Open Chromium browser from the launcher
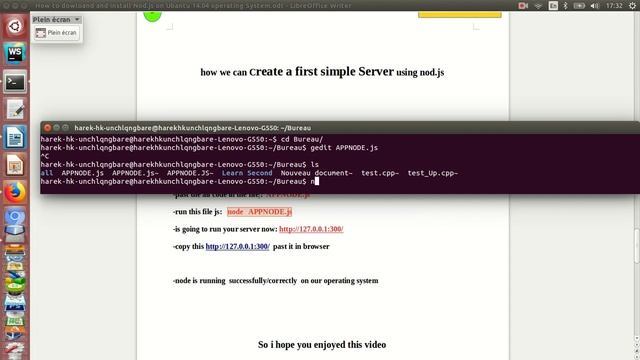 coord(15,216)
